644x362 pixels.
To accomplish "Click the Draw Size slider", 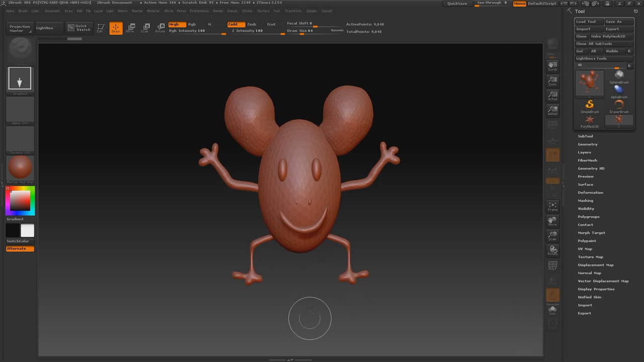I will pyautogui.click(x=307, y=31).
